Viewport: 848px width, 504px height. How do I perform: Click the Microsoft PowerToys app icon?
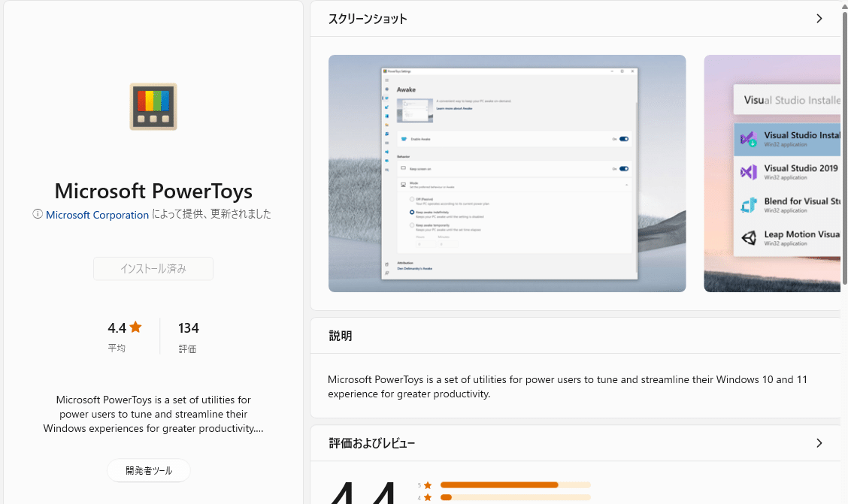[x=153, y=107]
